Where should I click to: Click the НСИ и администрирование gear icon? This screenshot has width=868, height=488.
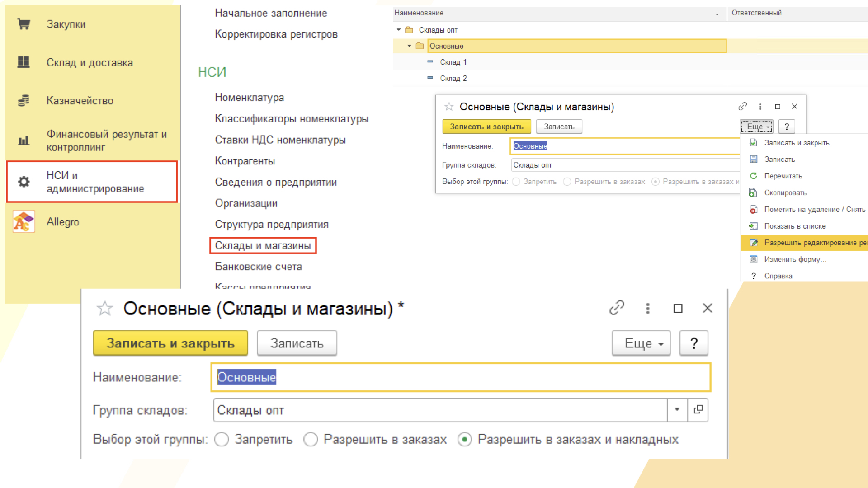(x=24, y=182)
